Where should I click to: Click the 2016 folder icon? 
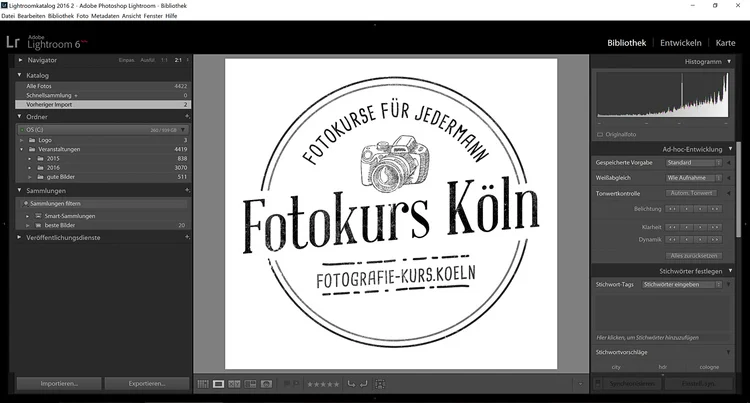point(41,167)
